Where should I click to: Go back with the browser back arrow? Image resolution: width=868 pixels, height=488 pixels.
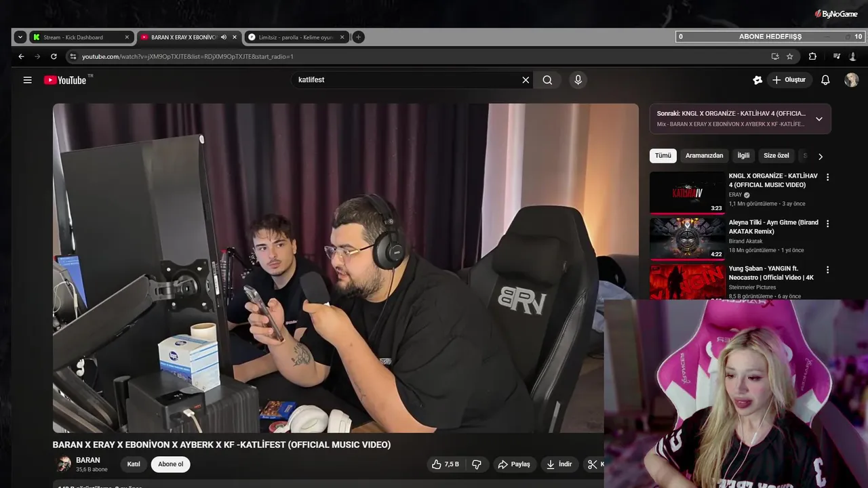[x=21, y=56]
